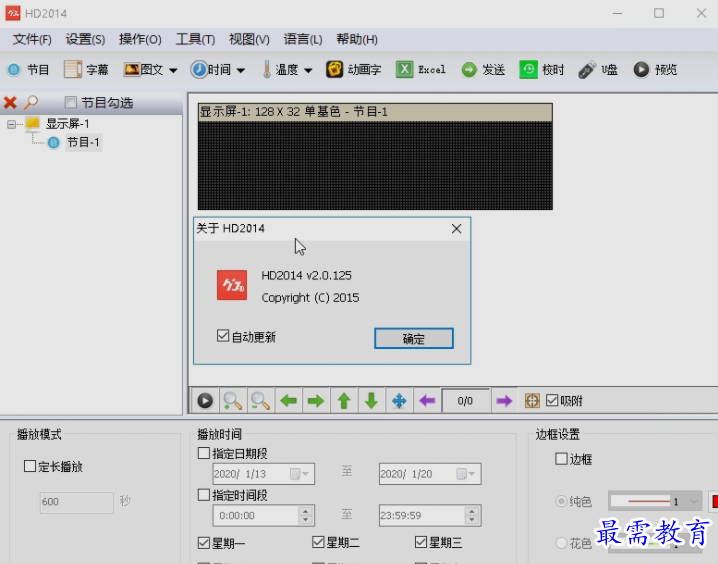Move area left with green arrow

point(288,401)
